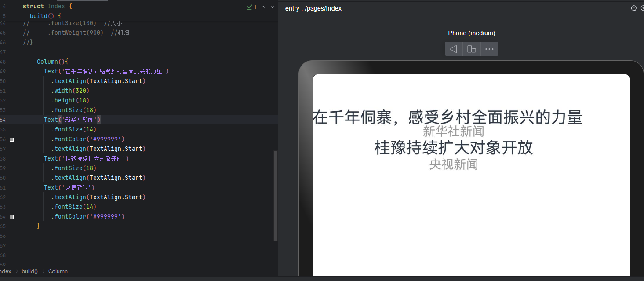Open color swatch beside line 64 fontColor
Viewport: 644px width, 281px height.
[x=11, y=217]
